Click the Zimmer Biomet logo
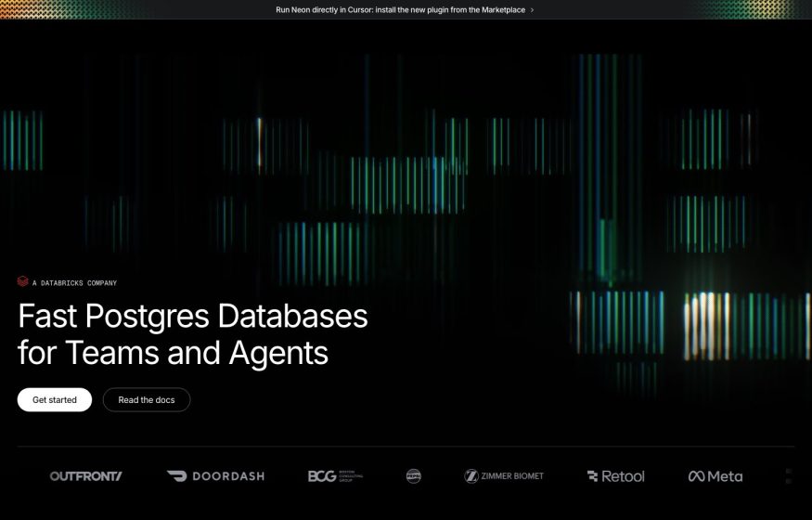This screenshot has height=520, width=812. [504, 476]
